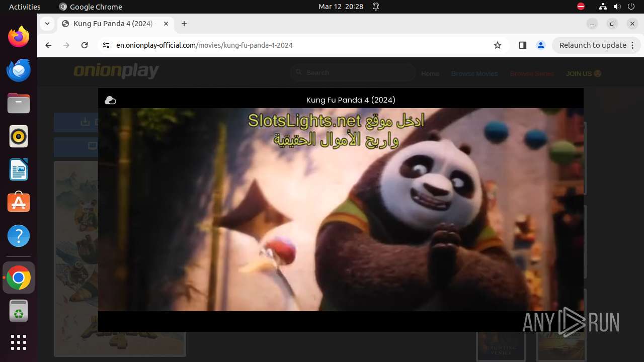This screenshot has height=362, width=644.
Task: View site information icon in address bar
Action: pyautogui.click(x=106, y=45)
